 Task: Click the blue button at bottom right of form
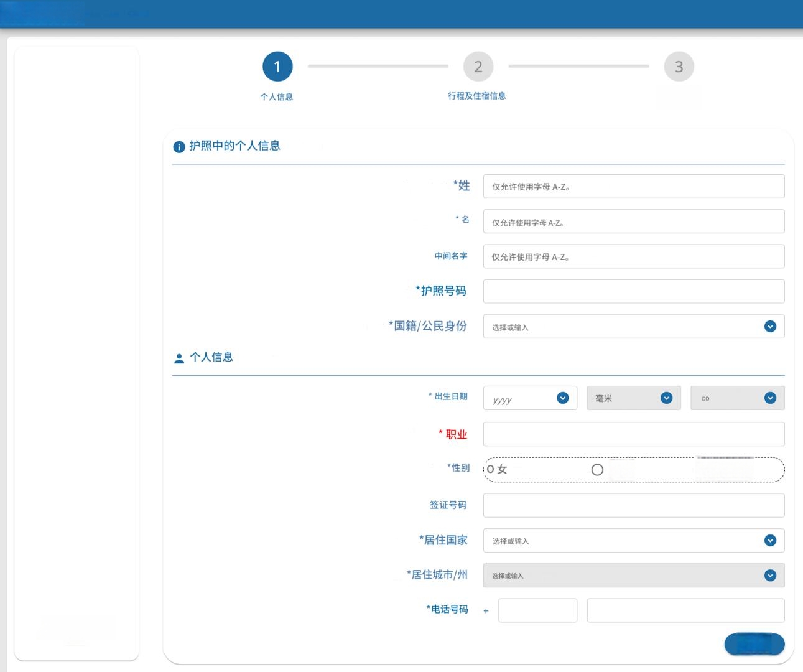point(754,644)
